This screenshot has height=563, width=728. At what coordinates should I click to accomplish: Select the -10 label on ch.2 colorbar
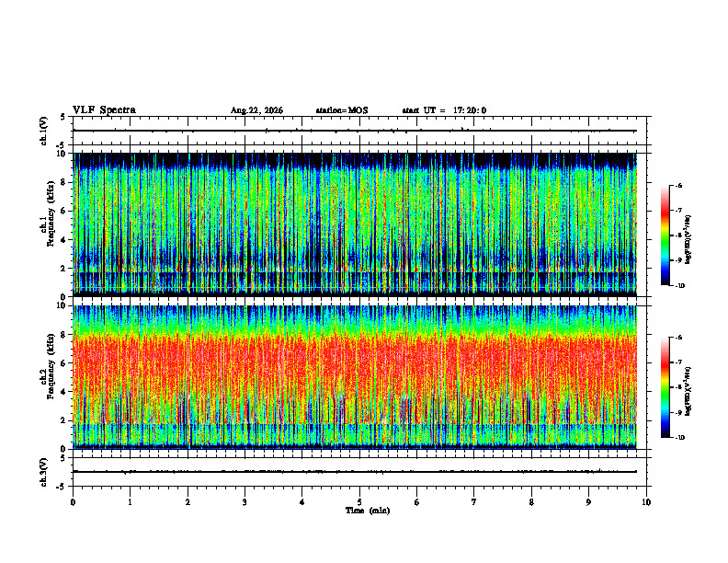679,438
